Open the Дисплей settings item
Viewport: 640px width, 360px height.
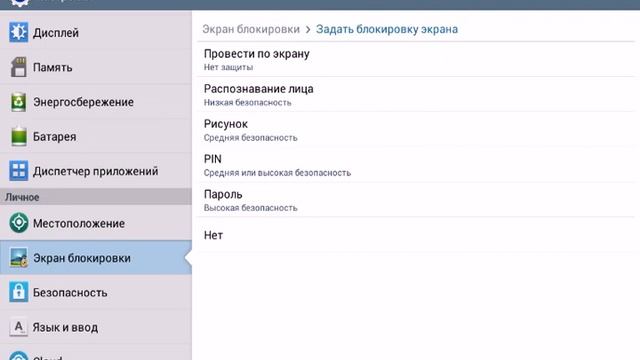[96, 33]
